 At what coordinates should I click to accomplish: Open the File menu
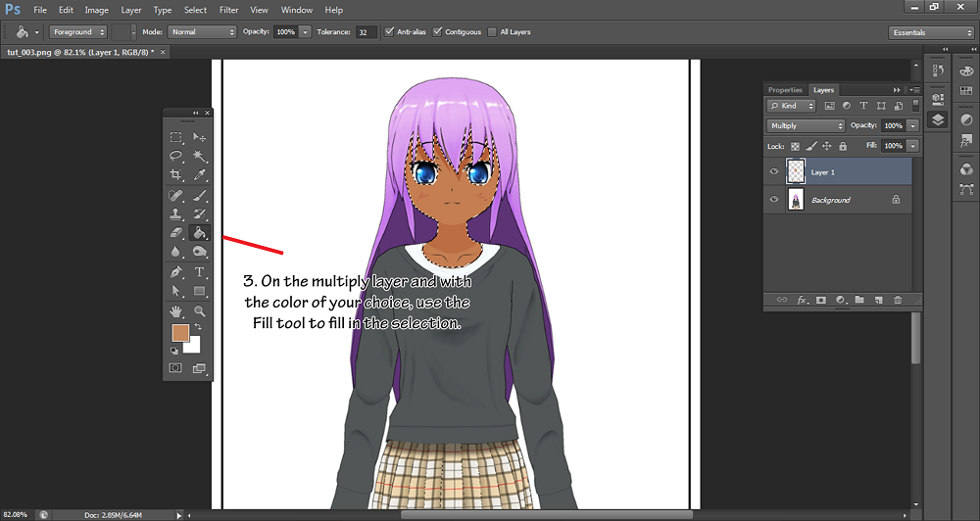40,10
